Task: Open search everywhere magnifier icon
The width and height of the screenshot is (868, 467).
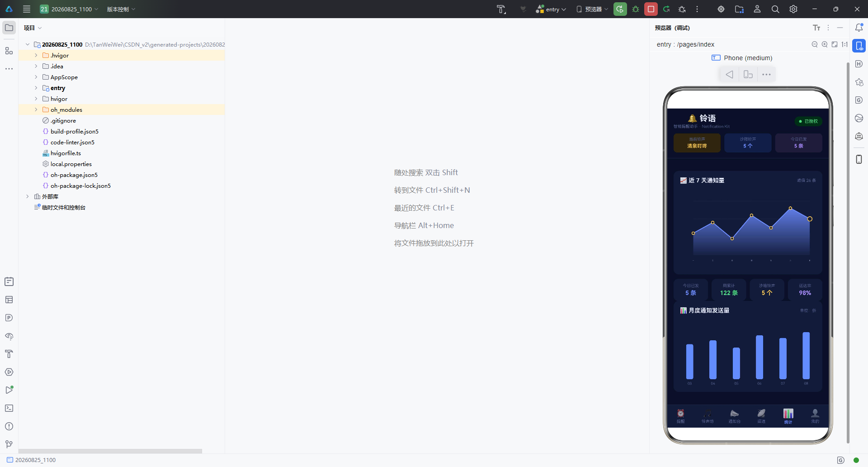Action: (x=775, y=9)
